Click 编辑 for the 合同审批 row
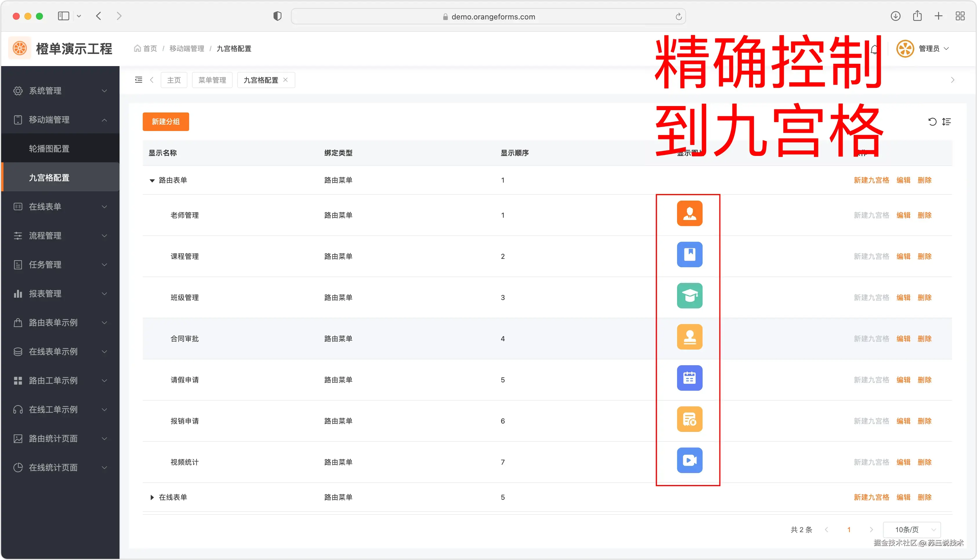Image resolution: width=977 pixels, height=560 pixels. 903,339
